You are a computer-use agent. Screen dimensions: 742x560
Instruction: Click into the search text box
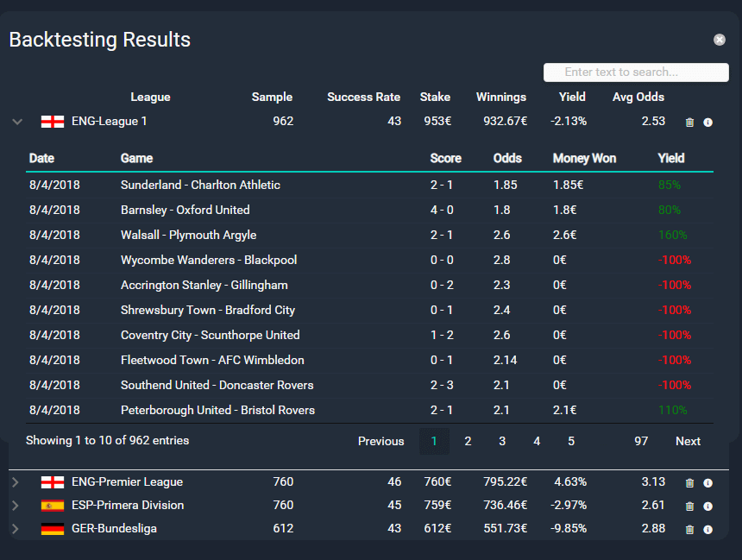(x=636, y=72)
